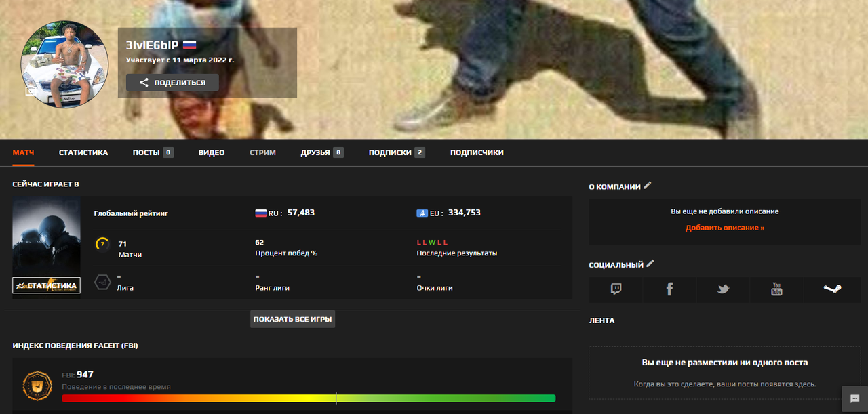The width and height of the screenshot is (868, 414).
Task: Edit the О компании section with the pencil
Action: click(x=648, y=185)
